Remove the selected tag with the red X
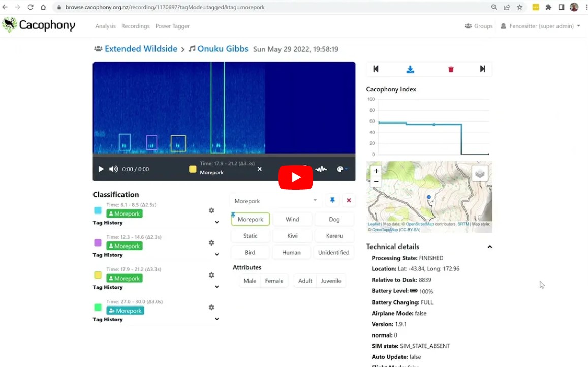Viewport: 588px width, 367px height. 349,200
